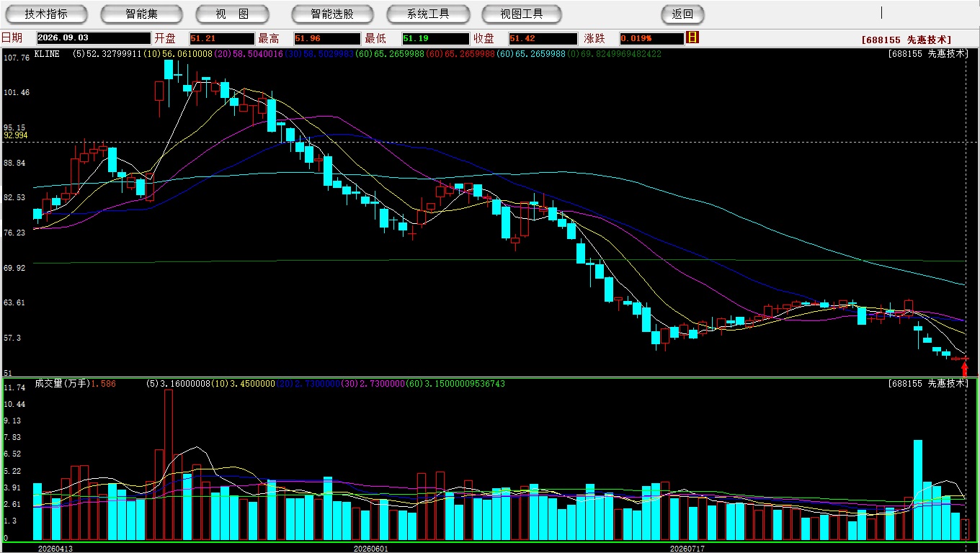The height and width of the screenshot is (553, 980).
Task: Open 系统工具 from the top bar
Action: [x=428, y=14]
